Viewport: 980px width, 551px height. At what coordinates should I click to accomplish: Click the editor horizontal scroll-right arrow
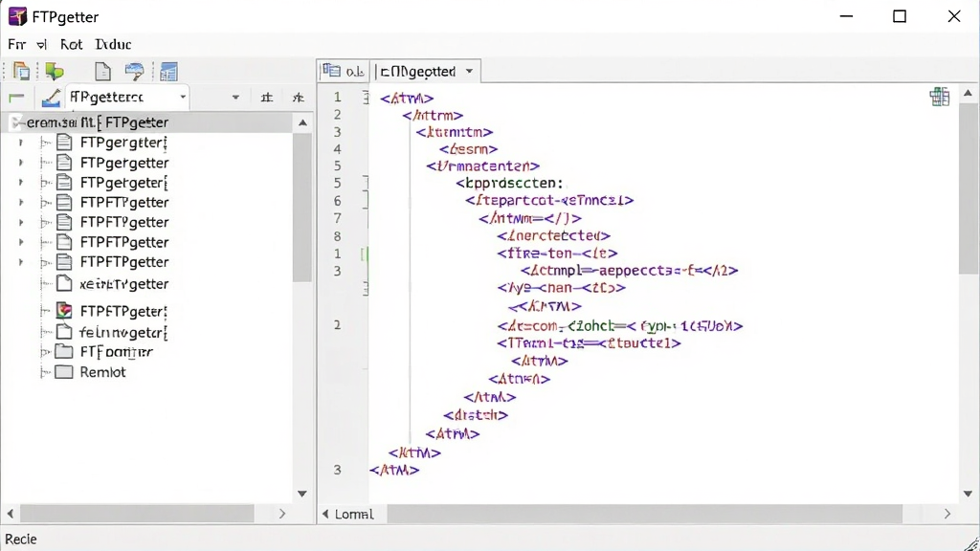pos(947,514)
